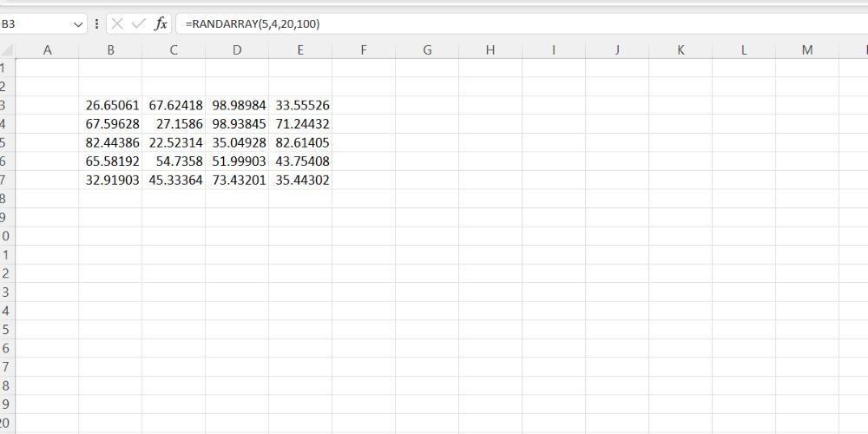Click cell with value 73.43201
Viewport: 868px width, 434px height.
pyautogui.click(x=237, y=181)
